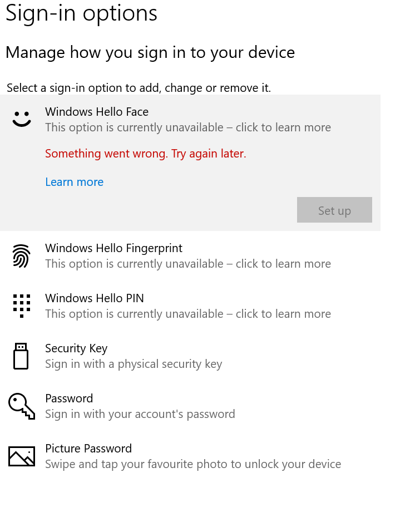This screenshot has height=507, width=420.
Task: Click the password key icon
Action: click(x=22, y=406)
